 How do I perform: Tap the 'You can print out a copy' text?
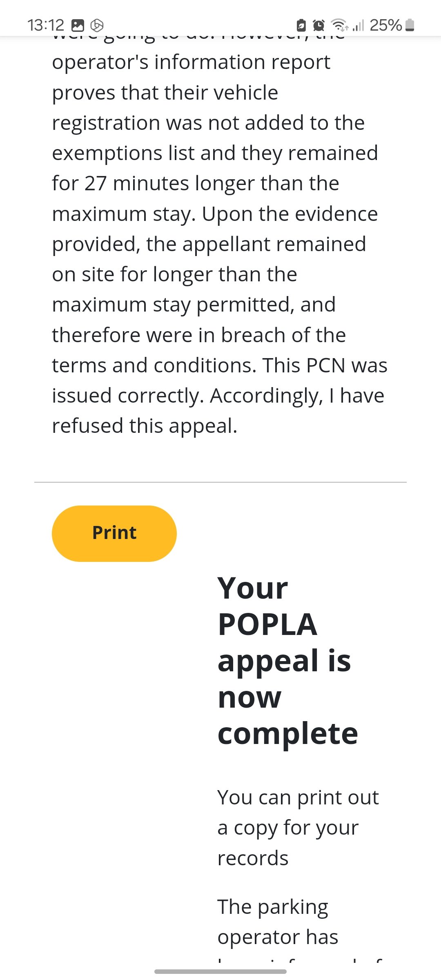tap(298, 827)
